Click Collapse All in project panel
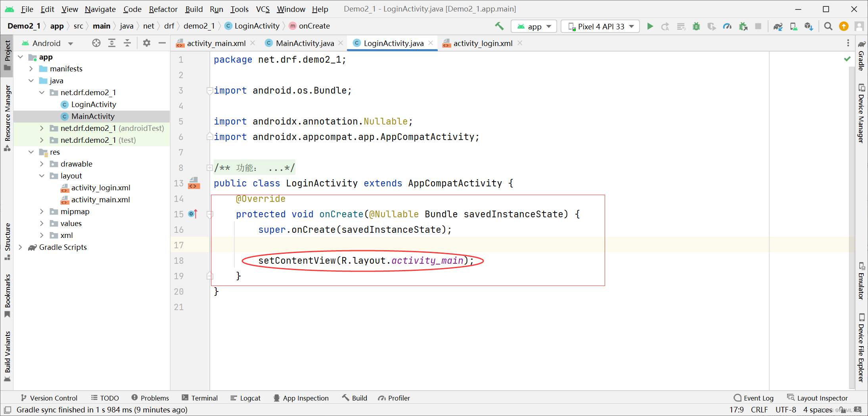 pos(127,43)
